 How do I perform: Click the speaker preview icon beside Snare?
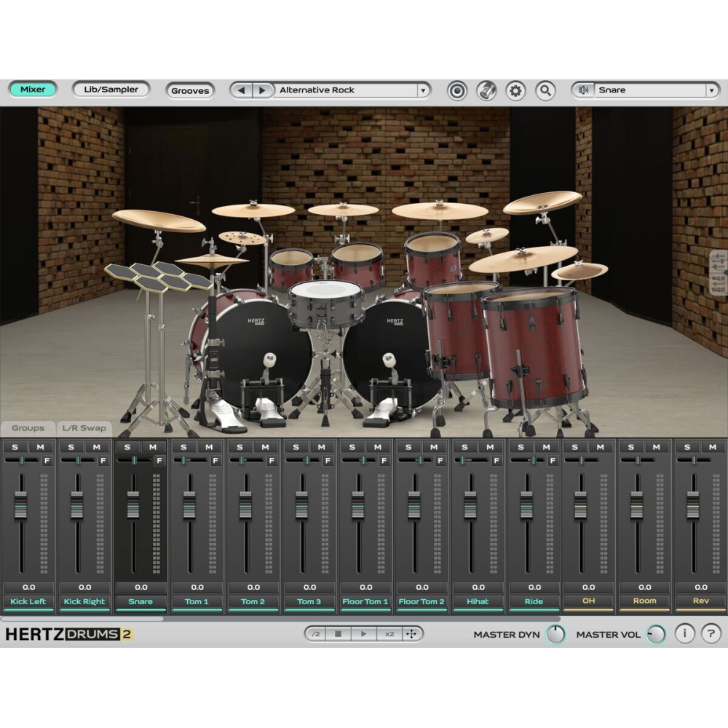point(583,90)
